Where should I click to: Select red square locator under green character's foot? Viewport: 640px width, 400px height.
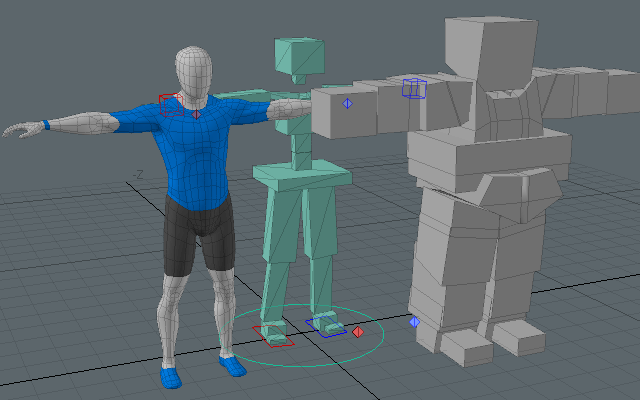pos(273,334)
